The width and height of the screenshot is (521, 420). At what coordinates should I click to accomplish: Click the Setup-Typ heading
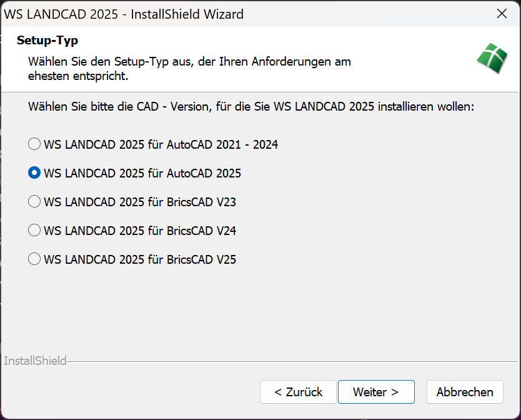(x=47, y=41)
